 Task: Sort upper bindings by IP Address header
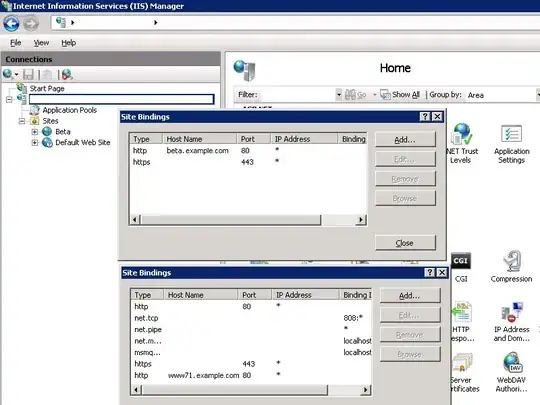[304, 139]
